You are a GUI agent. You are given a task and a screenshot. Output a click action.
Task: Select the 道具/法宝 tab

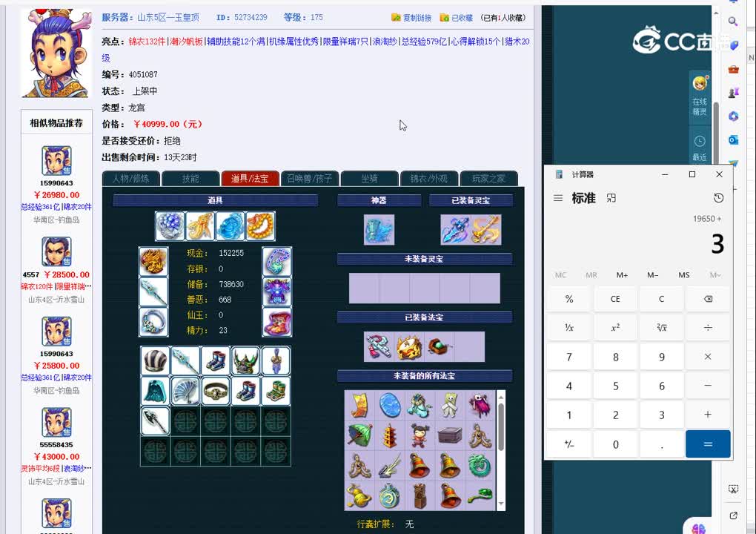click(250, 179)
